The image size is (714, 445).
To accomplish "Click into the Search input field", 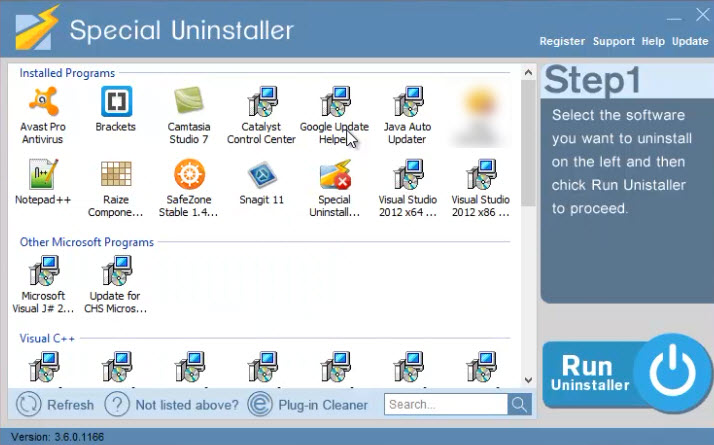I will tap(446, 404).
